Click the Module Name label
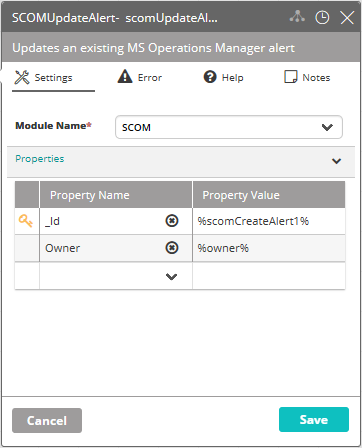The image size is (362, 448). (53, 126)
